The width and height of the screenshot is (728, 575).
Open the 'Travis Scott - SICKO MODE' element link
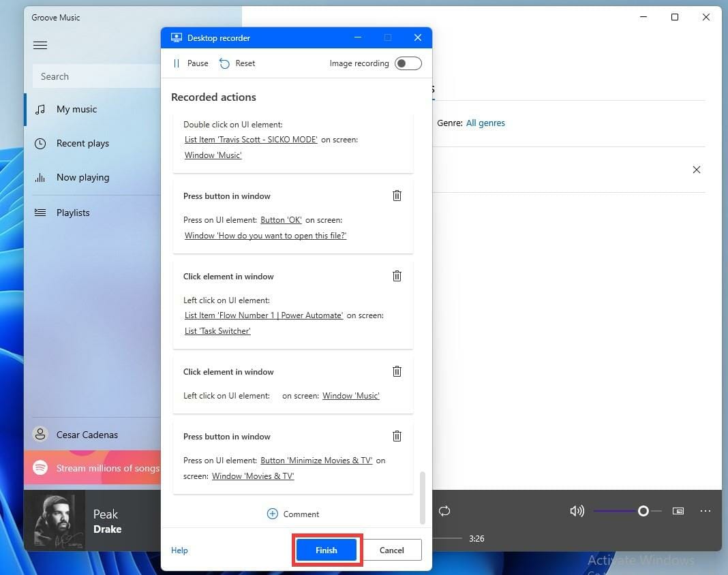pyautogui.click(x=251, y=140)
